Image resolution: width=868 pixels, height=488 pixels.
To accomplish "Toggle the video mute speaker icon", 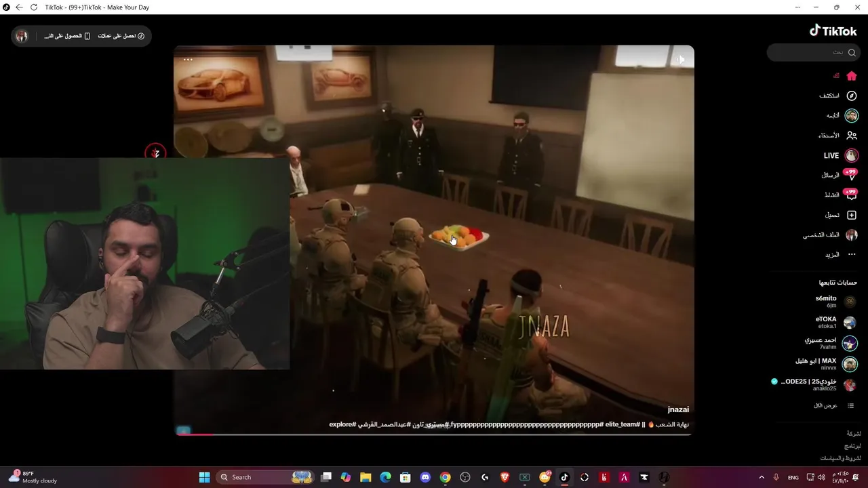I will click(681, 60).
